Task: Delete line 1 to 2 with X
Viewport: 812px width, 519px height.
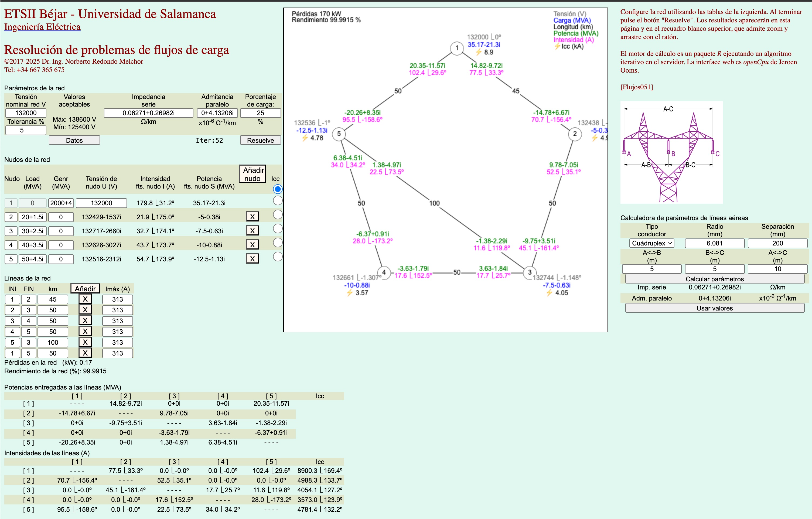Action: pyautogui.click(x=85, y=299)
